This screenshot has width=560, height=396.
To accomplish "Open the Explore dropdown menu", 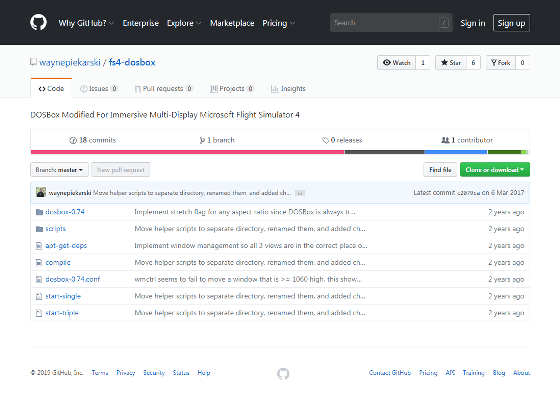I will (x=184, y=23).
